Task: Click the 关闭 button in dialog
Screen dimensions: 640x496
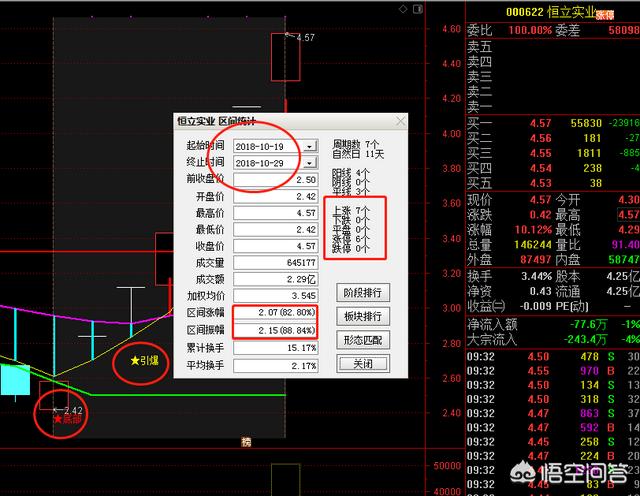Action: point(363,363)
